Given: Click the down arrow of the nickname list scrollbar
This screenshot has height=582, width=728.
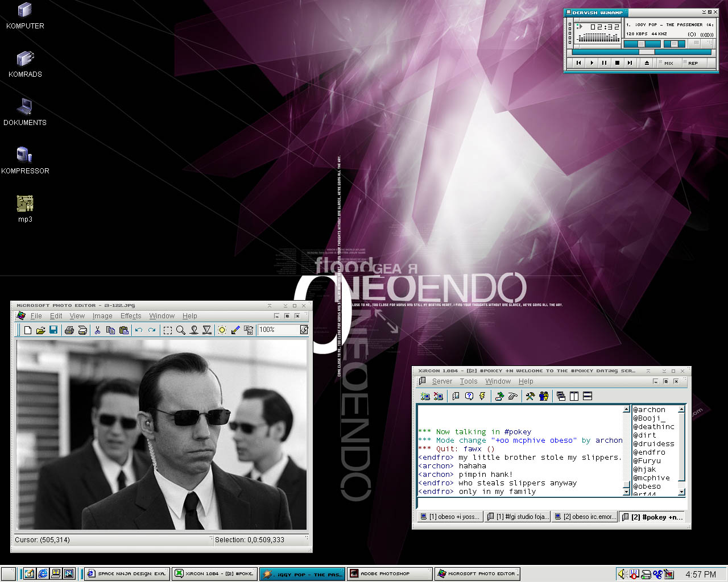Looking at the screenshot, I should coord(681,492).
